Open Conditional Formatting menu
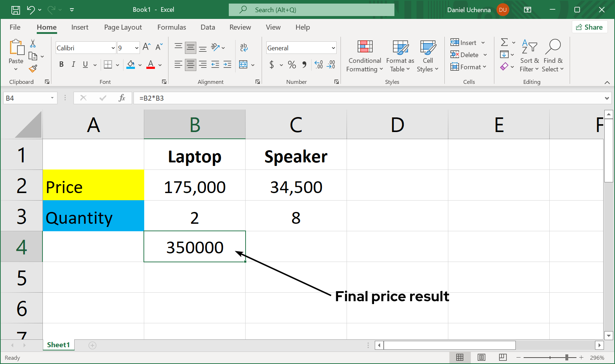This screenshot has width=615, height=364. click(364, 56)
